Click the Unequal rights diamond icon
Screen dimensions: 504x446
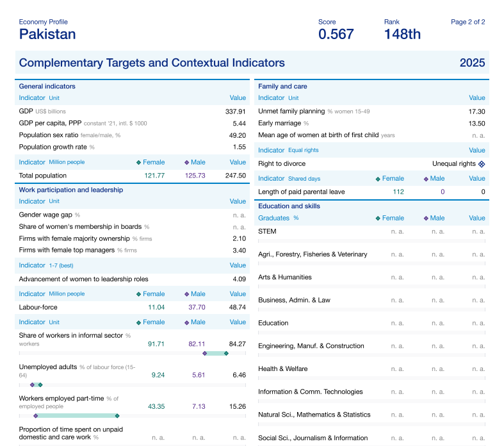(x=482, y=164)
